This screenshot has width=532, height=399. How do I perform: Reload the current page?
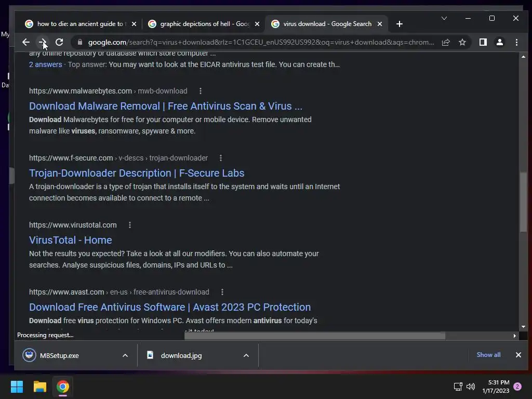(59, 42)
